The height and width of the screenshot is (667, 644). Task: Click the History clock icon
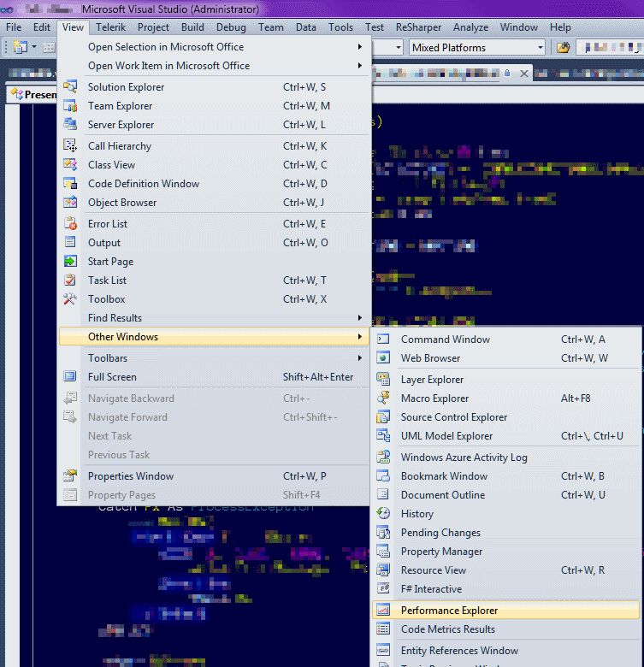(383, 513)
